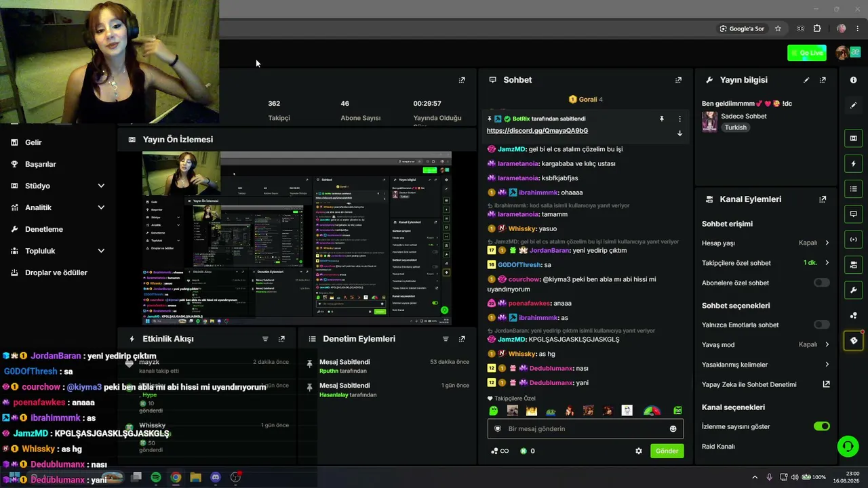This screenshot has height=488, width=868.
Task: Toggle Yalnızca Emotlarla sohbet switch
Action: (821, 325)
